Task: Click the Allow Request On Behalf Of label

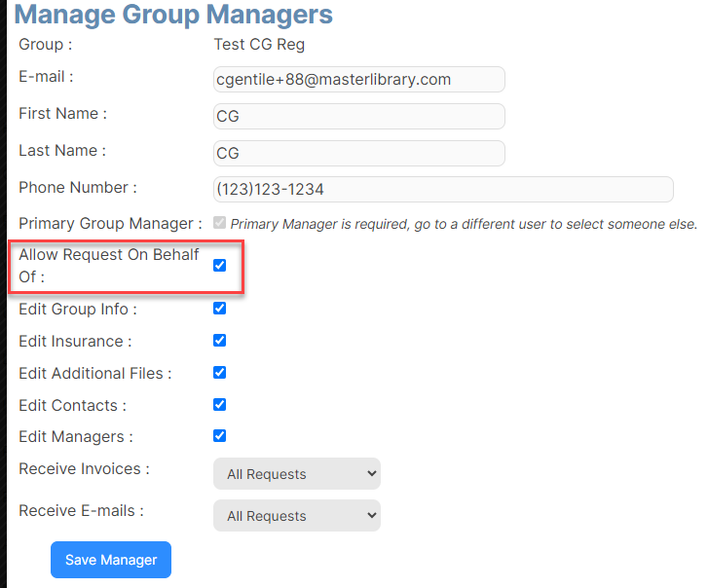Action: pyautogui.click(x=108, y=266)
